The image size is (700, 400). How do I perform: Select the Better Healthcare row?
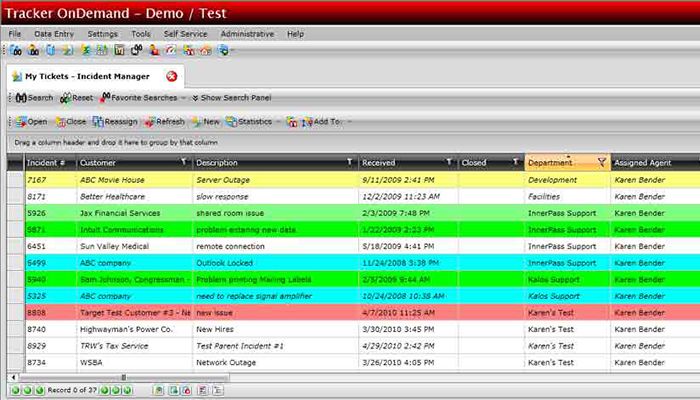pyautogui.click(x=354, y=196)
